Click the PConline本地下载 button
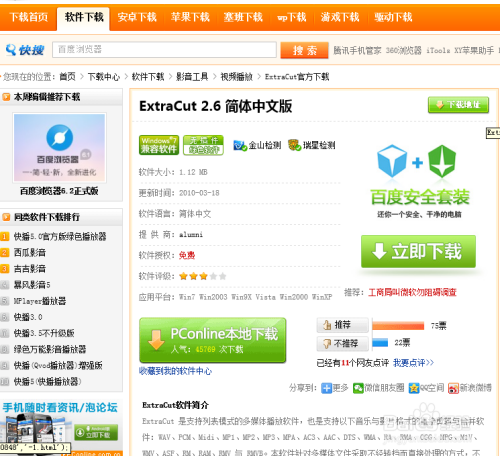Image resolution: width=500 pixels, height=456 pixels. [x=213, y=340]
